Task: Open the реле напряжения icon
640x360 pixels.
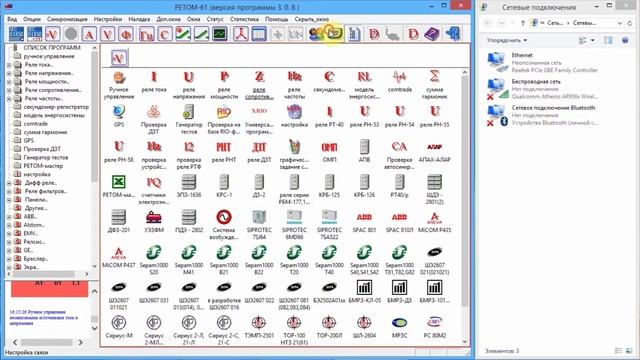Action: tap(189, 85)
